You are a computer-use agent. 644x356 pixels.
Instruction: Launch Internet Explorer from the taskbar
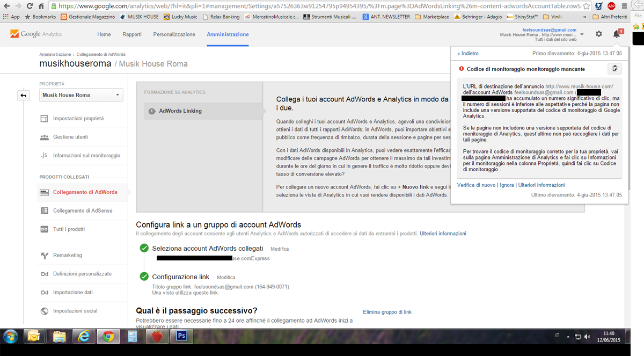click(84, 337)
